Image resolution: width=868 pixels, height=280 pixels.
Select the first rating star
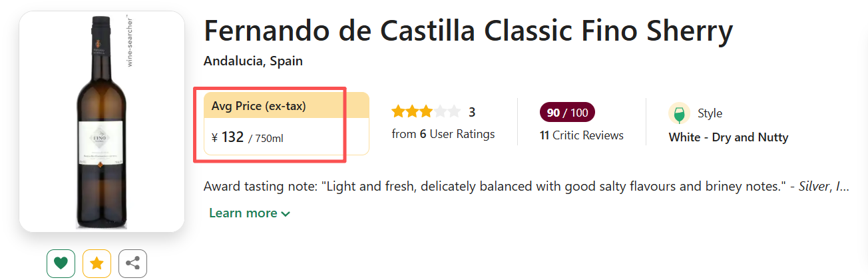tap(398, 111)
